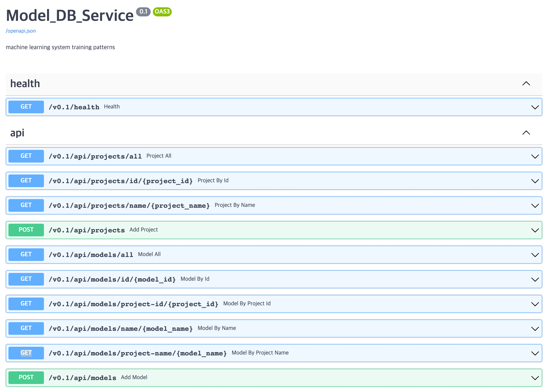Click the health tag heading
This screenshot has width=548, height=392.
tap(25, 84)
